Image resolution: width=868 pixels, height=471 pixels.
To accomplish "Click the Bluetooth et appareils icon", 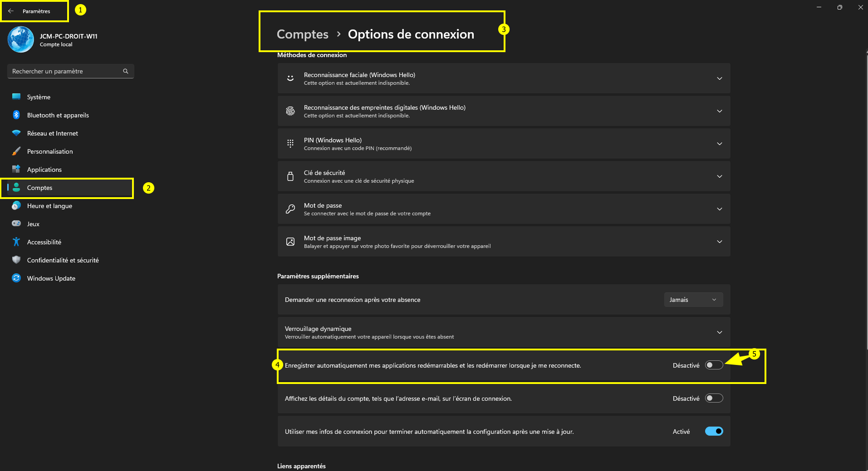I will tap(16, 115).
